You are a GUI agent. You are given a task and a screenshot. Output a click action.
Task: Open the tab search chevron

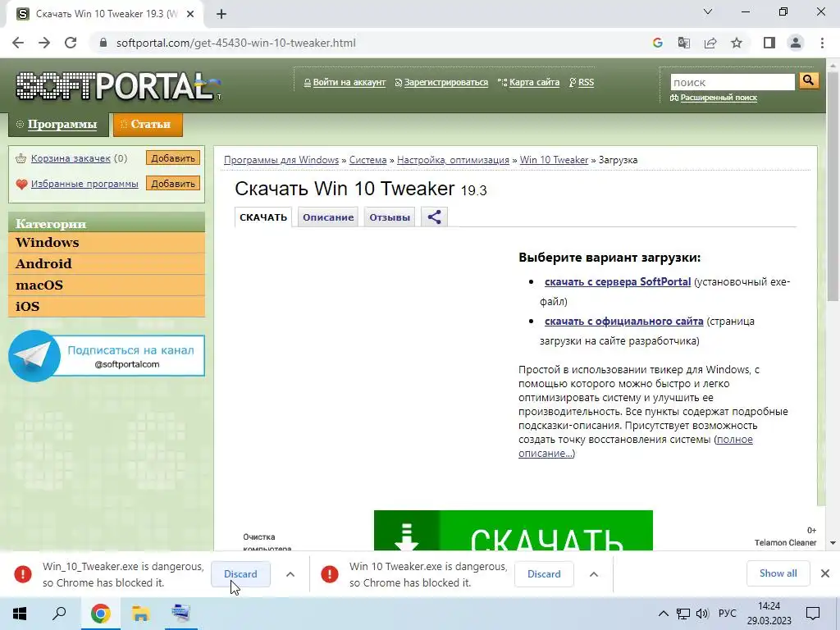[708, 11]
